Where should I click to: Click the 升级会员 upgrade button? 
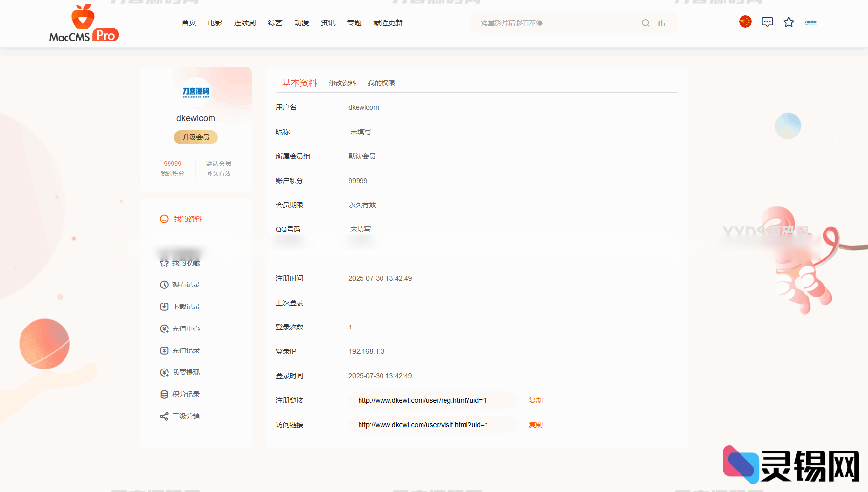[x=195, y=137]
